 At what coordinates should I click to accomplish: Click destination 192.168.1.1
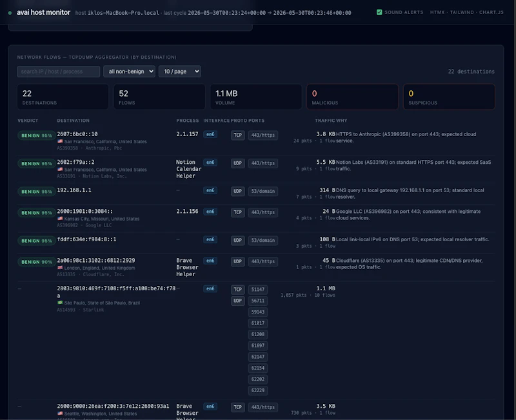(74, 190)
